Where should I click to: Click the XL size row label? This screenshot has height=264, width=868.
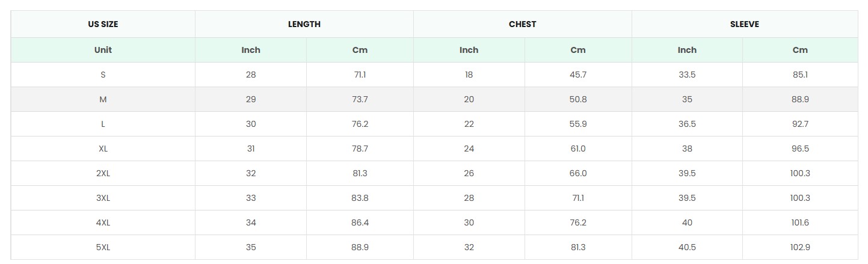(103, 149)
